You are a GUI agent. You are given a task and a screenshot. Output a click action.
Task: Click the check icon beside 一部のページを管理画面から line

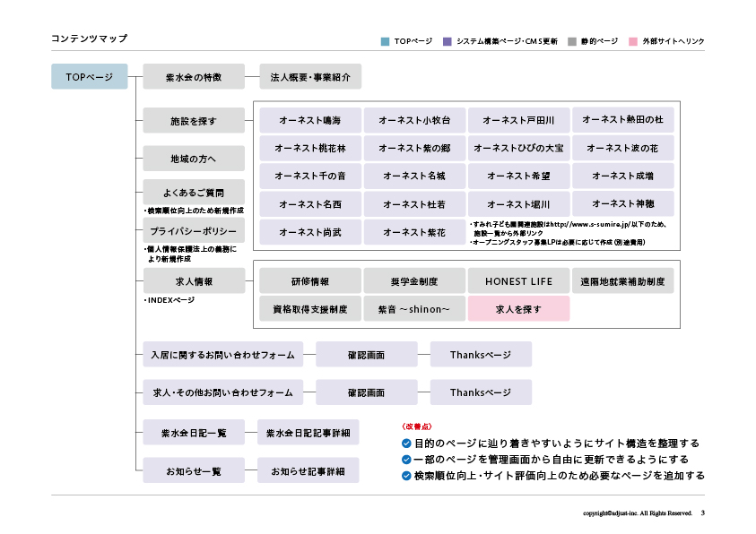[x=406, y=460]
